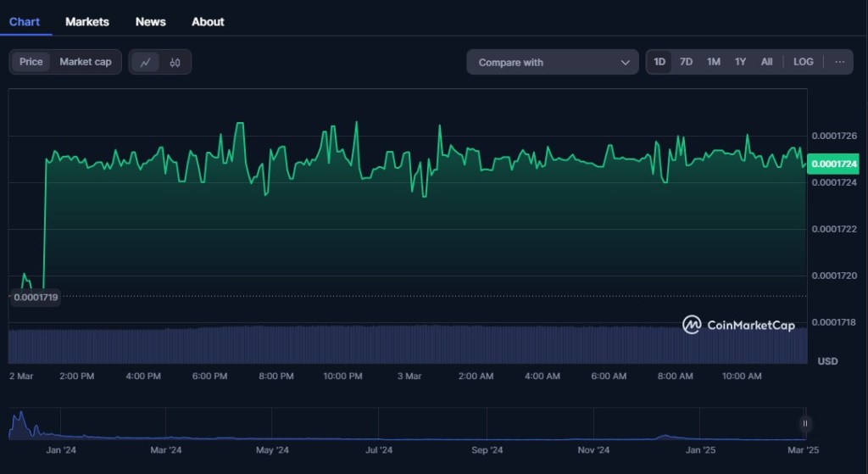Click the Compare with chevron arrow
The width and height of the screenshot is (868, 474).
pos(625,63)
